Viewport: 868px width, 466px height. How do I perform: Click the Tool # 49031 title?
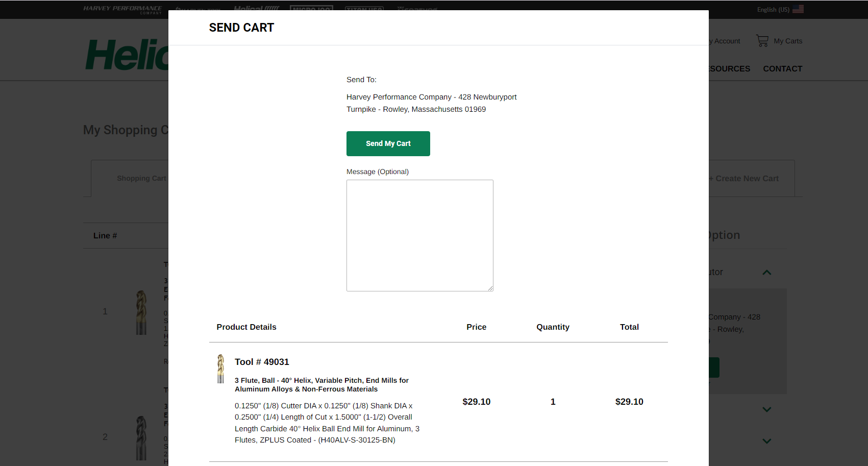coord(262,362)
